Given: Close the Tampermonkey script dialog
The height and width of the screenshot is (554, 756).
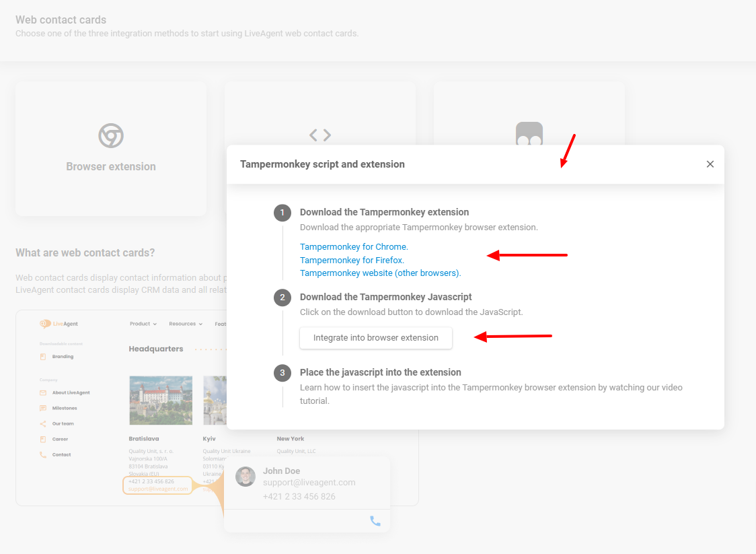Looking at the screenshot, I should [x=710, y=164].
